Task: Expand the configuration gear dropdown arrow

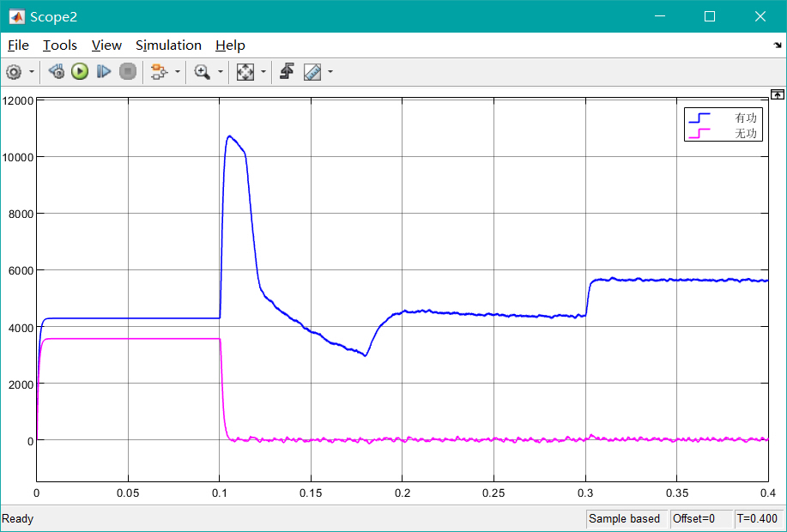Action: [x=32, y=72]
